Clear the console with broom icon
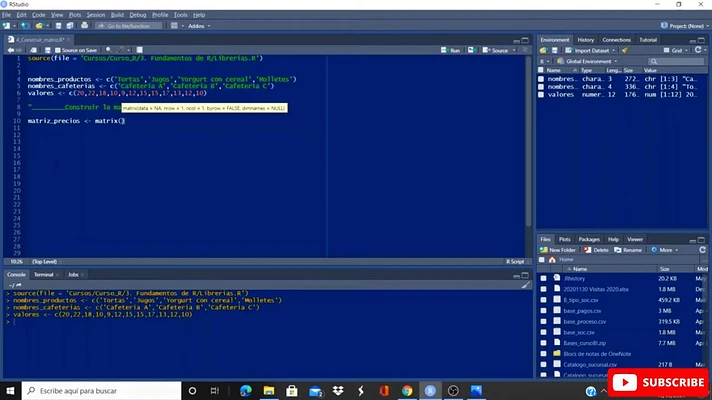Viewport: 712px width, 400px height. tap(525, 285)
